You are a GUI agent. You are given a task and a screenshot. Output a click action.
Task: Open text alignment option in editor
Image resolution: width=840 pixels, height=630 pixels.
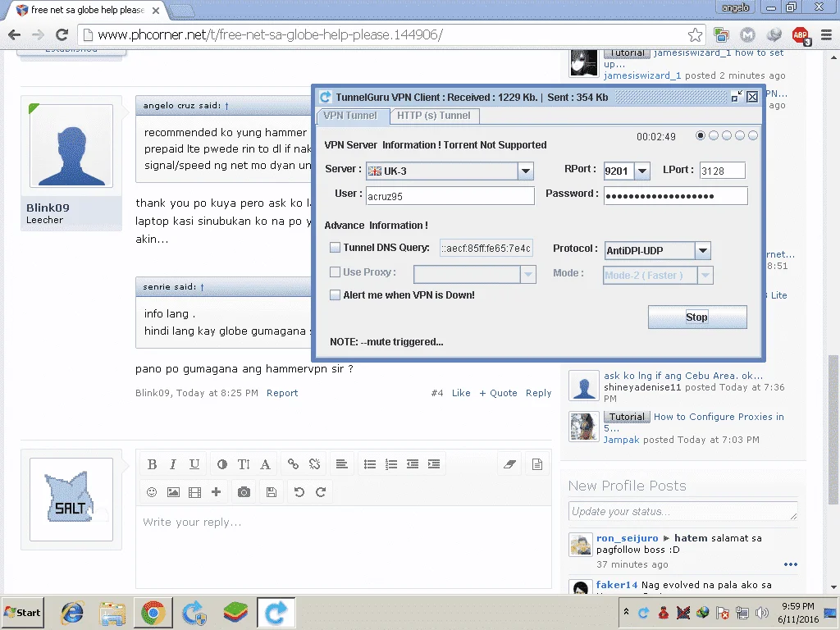click(x=341, y=464)
